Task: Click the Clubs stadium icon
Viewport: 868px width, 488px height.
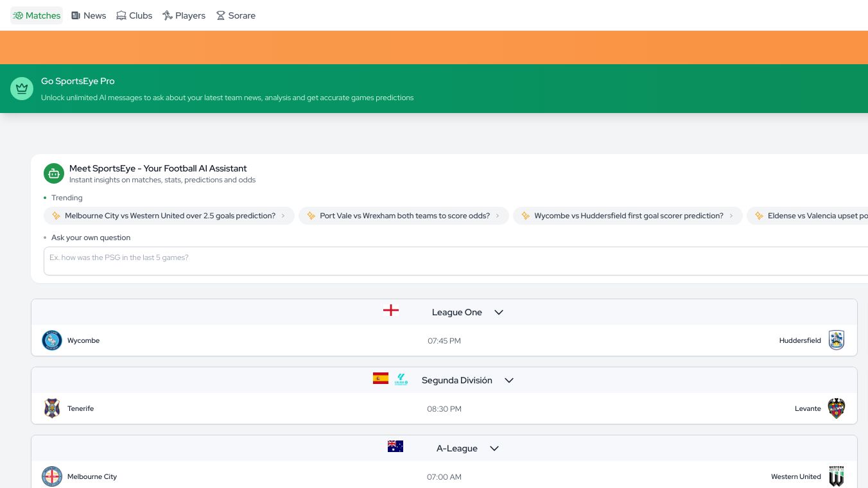Action: point(121,15)
